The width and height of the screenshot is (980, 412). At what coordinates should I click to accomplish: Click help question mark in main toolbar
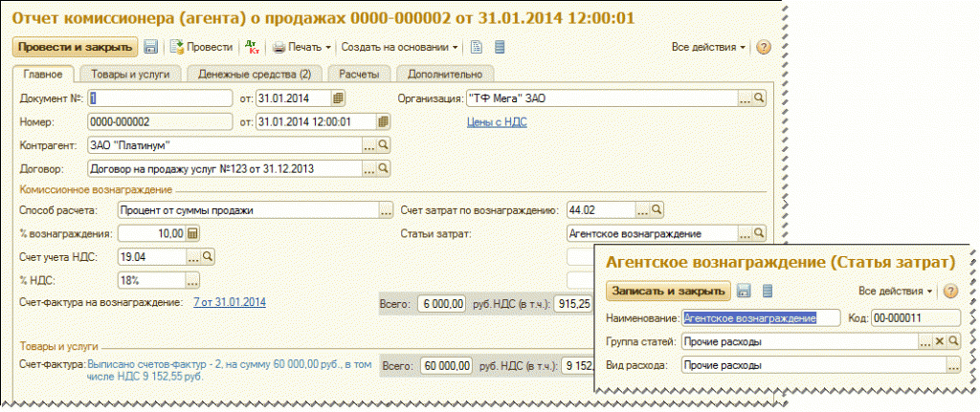coord(763,47)
